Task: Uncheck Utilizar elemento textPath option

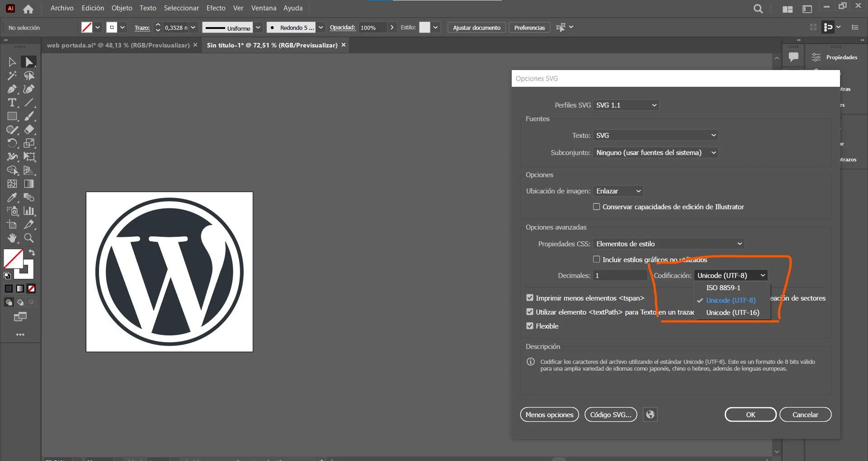Action: click(x=530, y=312)
